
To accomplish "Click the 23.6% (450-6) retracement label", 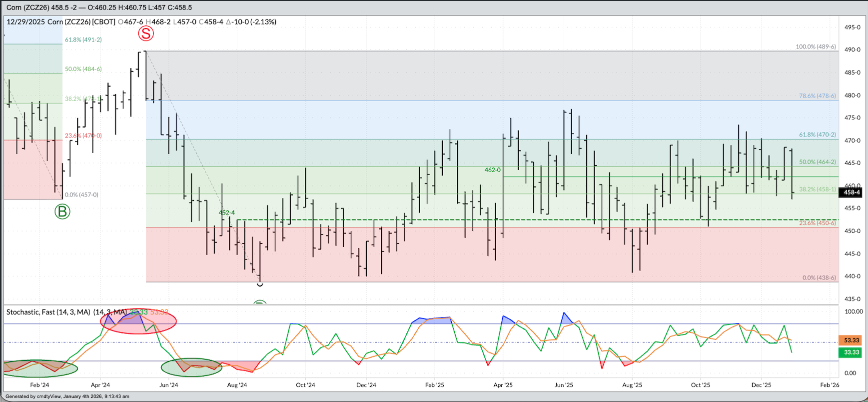I will click(x=817, y=223).
